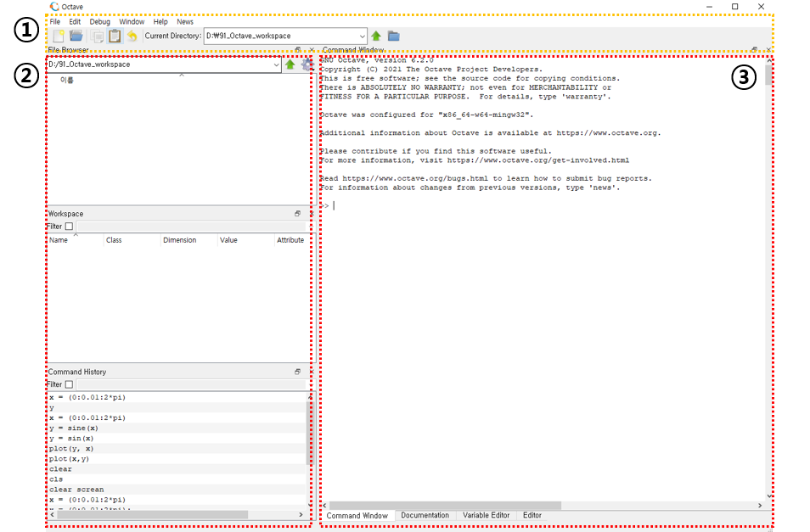Open the Edit menu

[75, 22]
